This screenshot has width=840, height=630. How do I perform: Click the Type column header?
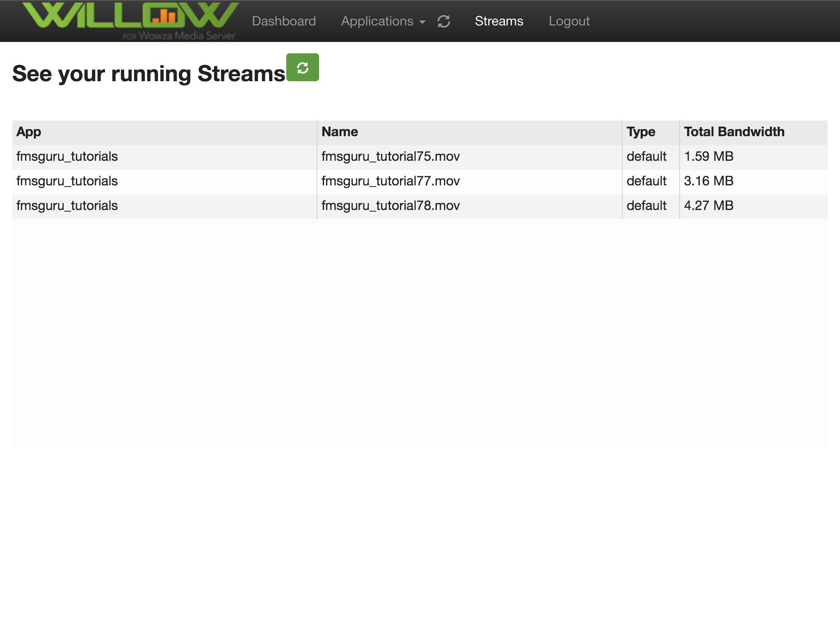[641, 132]
